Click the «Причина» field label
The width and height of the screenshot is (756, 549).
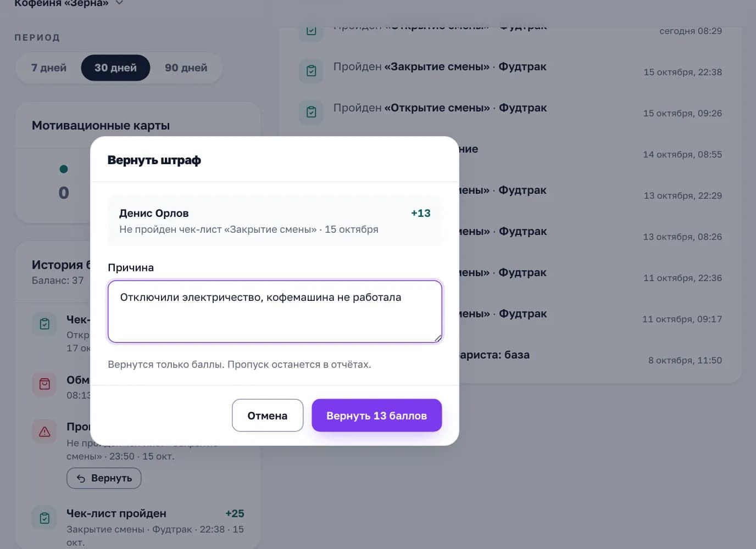click(131, 268)
